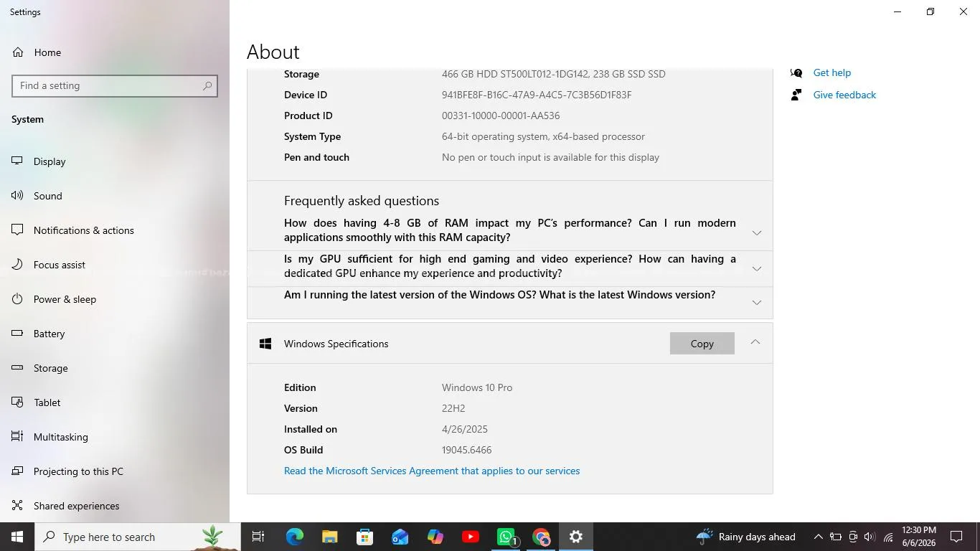980x551 pixels.
Task: Collapse the Windows Specifications section
Action: click(x=755, y=342)
